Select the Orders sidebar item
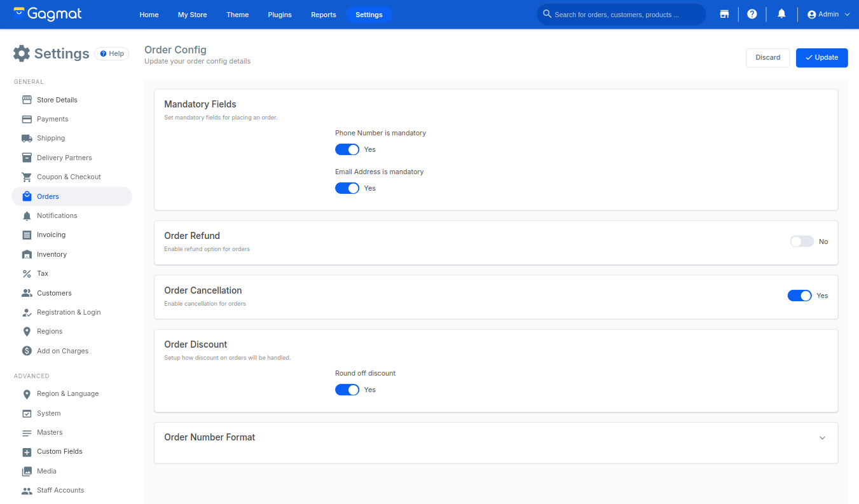The height and width of the screenshot is (504, 859). point(72,196)
